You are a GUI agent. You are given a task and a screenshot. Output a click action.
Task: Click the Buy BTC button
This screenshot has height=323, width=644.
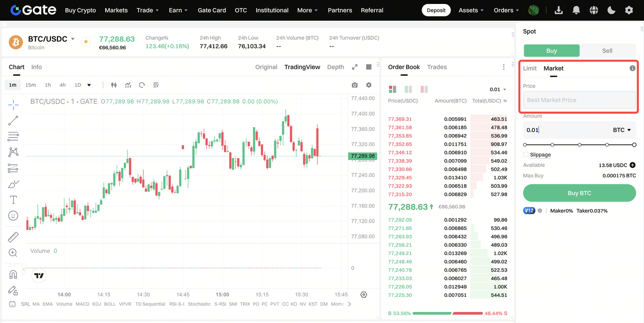pos(580,193)
